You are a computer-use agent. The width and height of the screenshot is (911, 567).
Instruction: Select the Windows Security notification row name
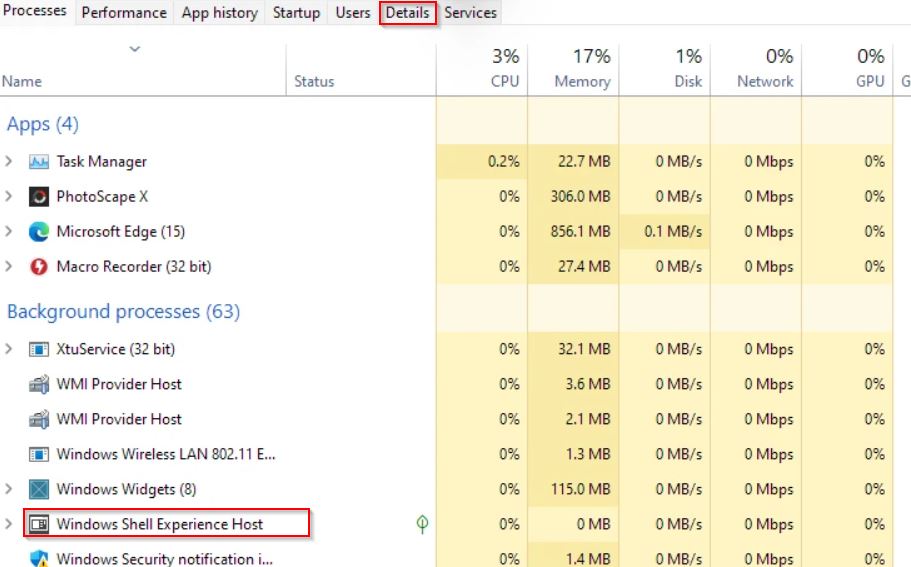(x=164, y=559)
